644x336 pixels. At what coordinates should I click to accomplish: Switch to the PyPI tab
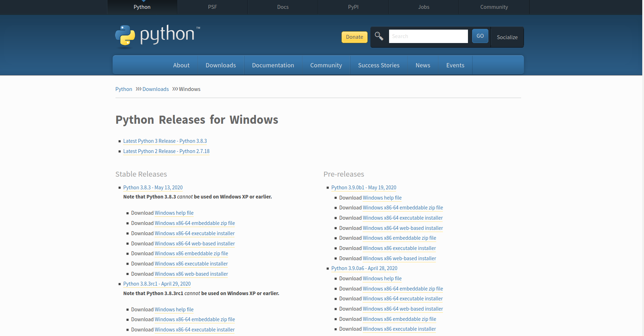(x=353, y=7)
